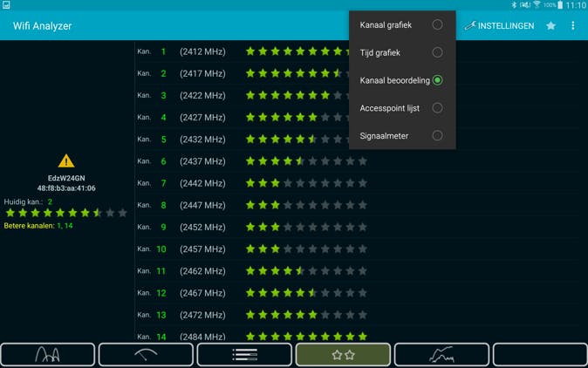Tap the star favorite icon in the header
This screenshot has width=588, height=368.
pos(550,25)
